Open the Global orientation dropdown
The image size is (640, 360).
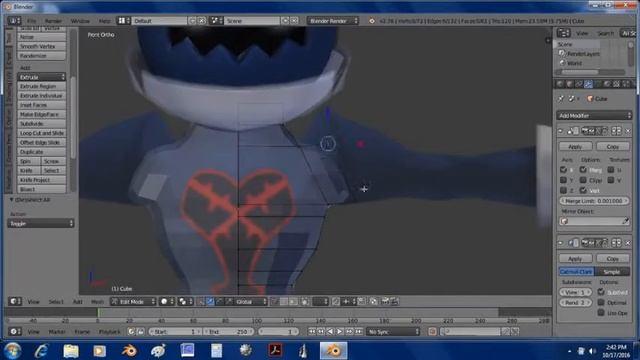[251, 302]
